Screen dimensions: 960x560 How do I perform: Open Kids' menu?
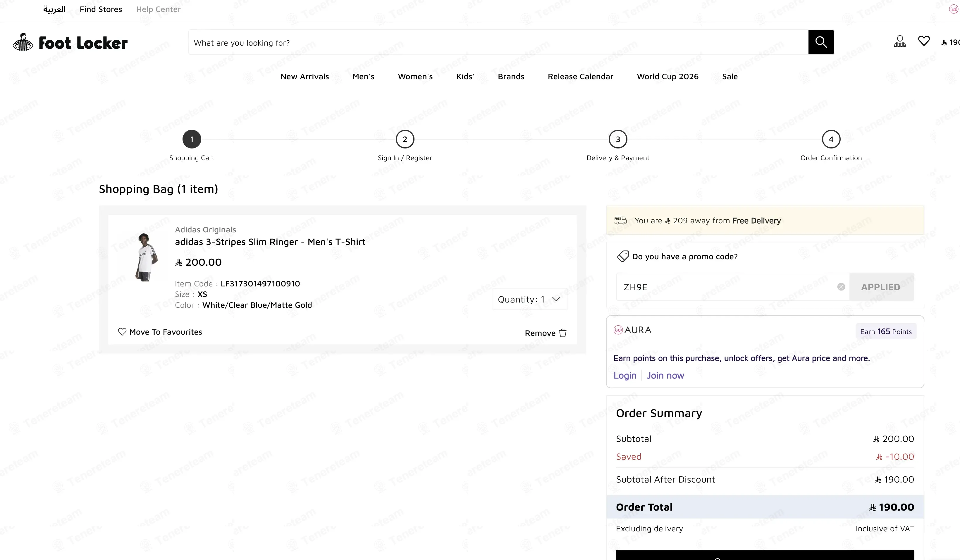[x=465, y=77]
